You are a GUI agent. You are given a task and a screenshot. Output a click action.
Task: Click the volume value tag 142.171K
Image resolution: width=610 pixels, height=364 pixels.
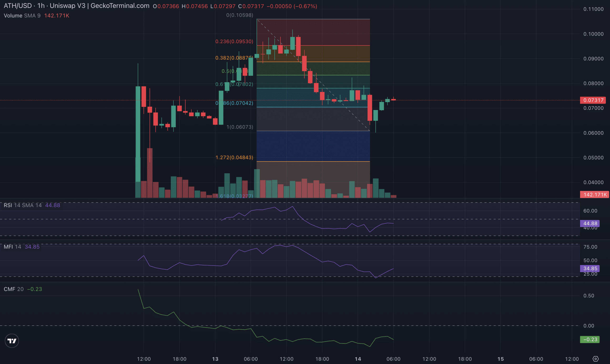(x=595, y=194)
